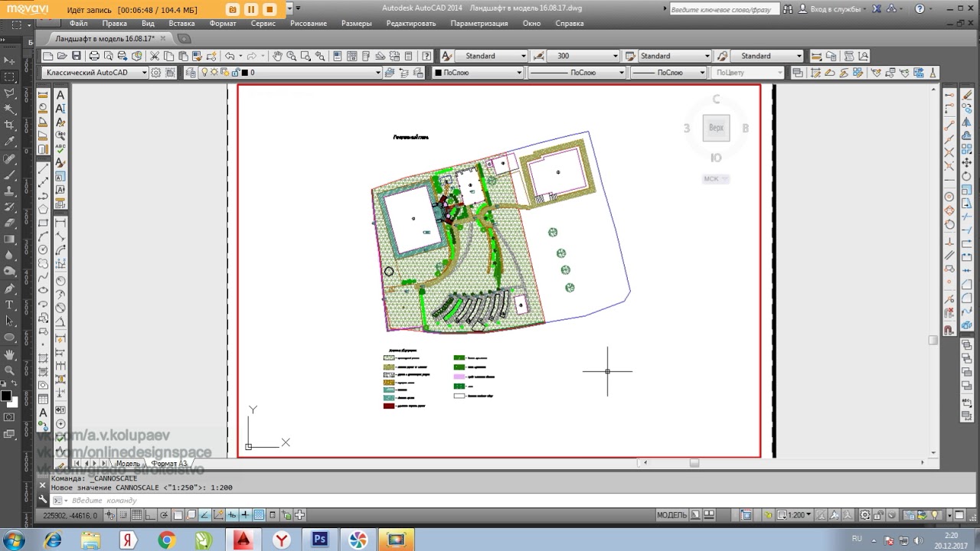Open the Справка menu
The height and width of the screenshot is (551, 980).
pos(570,23)
